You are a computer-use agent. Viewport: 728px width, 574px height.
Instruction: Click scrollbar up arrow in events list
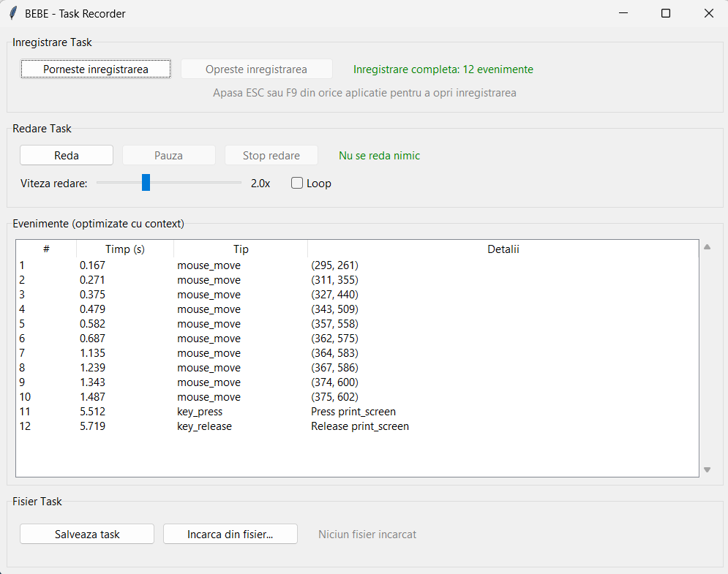pyautogui.click(x=707, y=247)
